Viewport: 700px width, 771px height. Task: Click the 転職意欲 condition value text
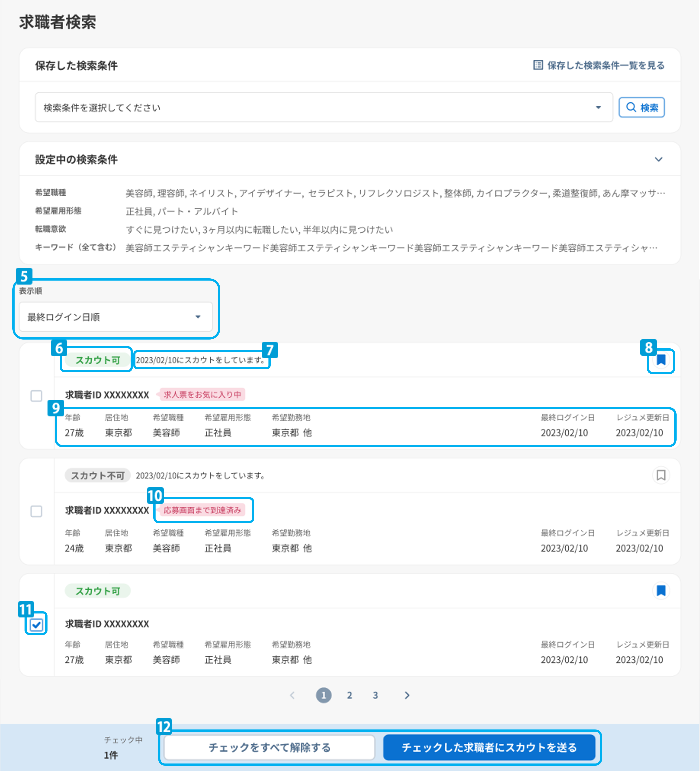[259, 230]
